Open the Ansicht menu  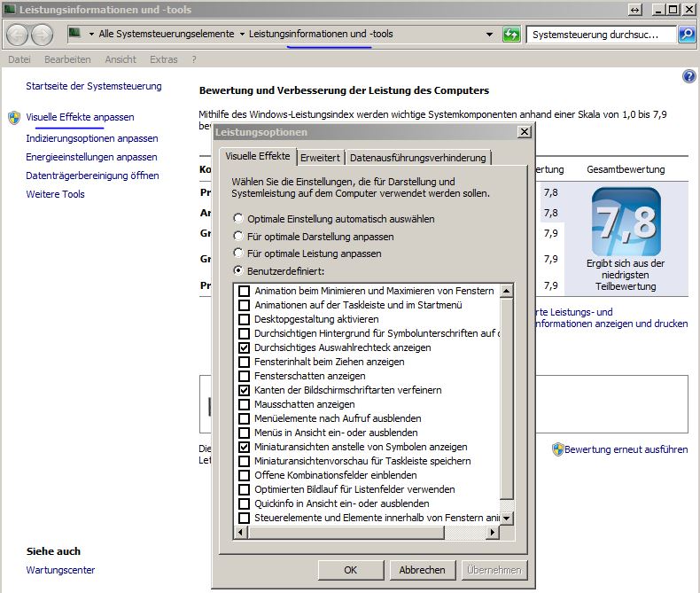pyautogui.click(x=121, y=59)
